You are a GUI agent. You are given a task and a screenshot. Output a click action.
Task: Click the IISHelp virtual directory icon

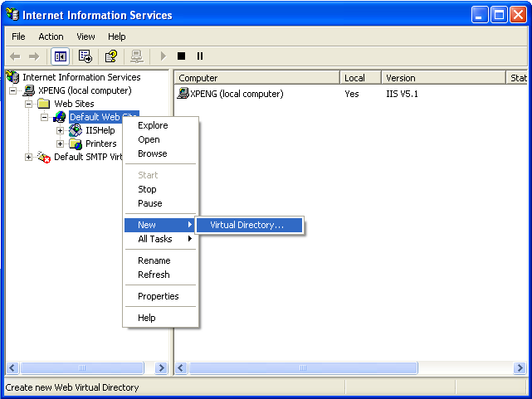click(76, 130)
